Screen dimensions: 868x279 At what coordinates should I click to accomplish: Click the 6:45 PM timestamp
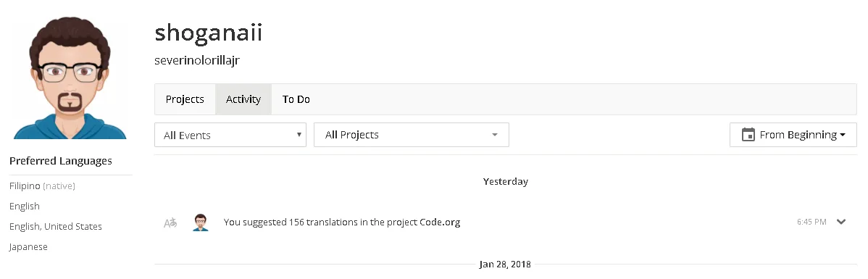point(811,222)
